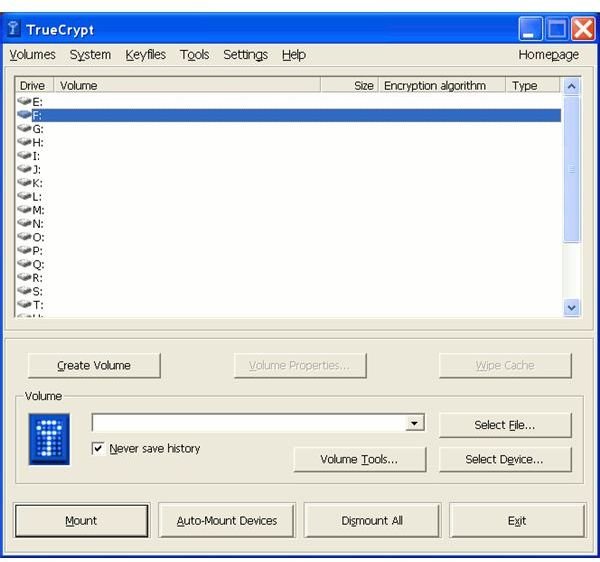Image resolution: width=600 pixels, height=562 pixels.
Task: Click the drive icon beside Q:
Action: click(24, 264)
